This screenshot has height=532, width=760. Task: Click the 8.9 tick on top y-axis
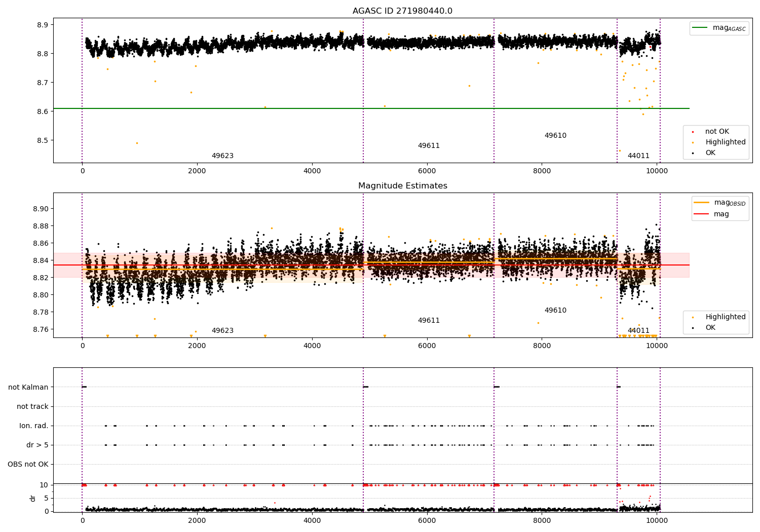click(x=43, y=25)
